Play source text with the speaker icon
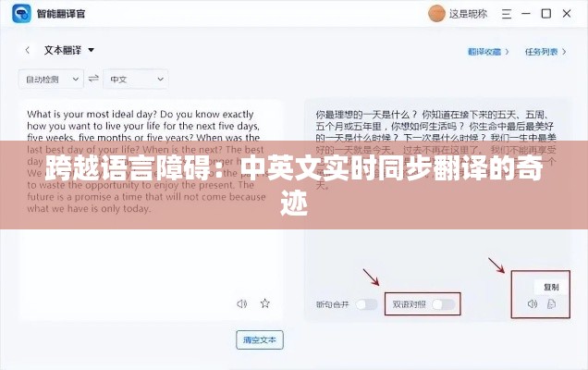The image size is (588, 370). pyautogui.click(x=242, y=303)
